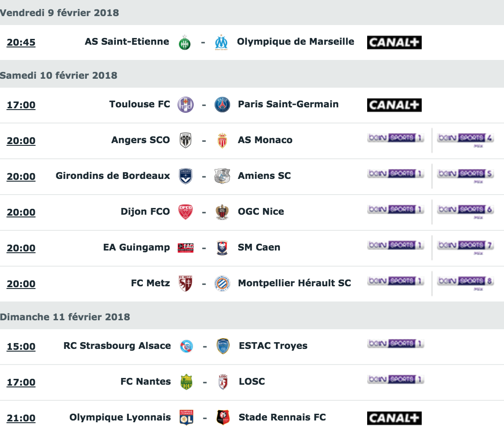504x433 pixels.
Task: Open the 15:00 Strasbourg match time
Action: tap(21, 347)
